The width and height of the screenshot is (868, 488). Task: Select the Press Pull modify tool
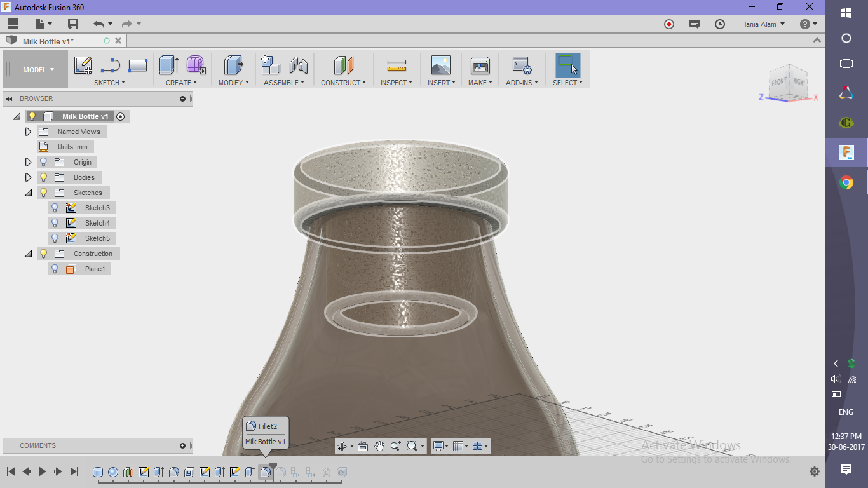coord(233,65)
